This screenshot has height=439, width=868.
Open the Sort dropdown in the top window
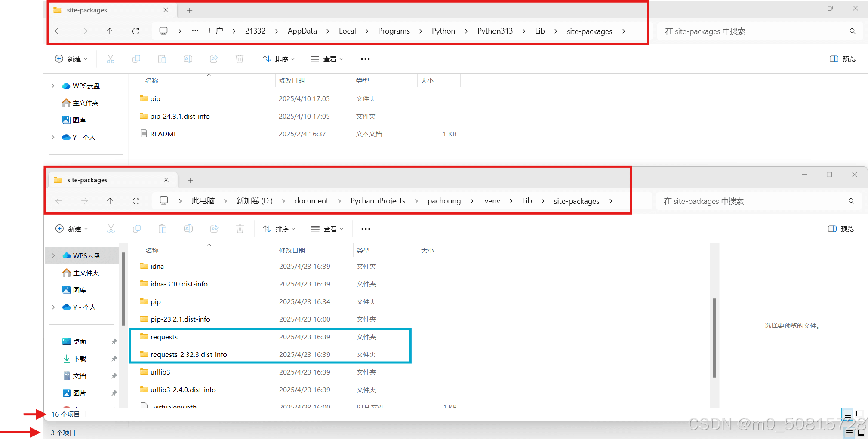279,59
